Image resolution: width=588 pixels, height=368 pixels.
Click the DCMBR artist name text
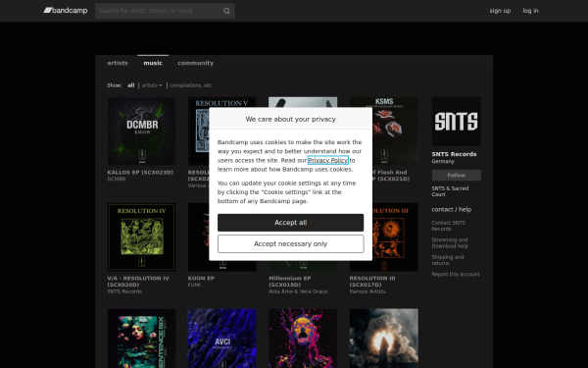[x=117, y=179]
